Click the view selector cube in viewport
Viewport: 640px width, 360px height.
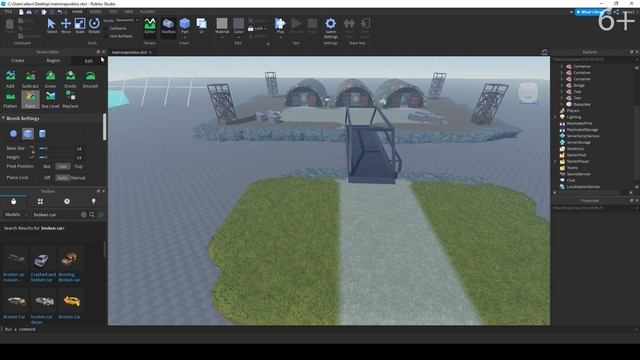click(528, 93)
